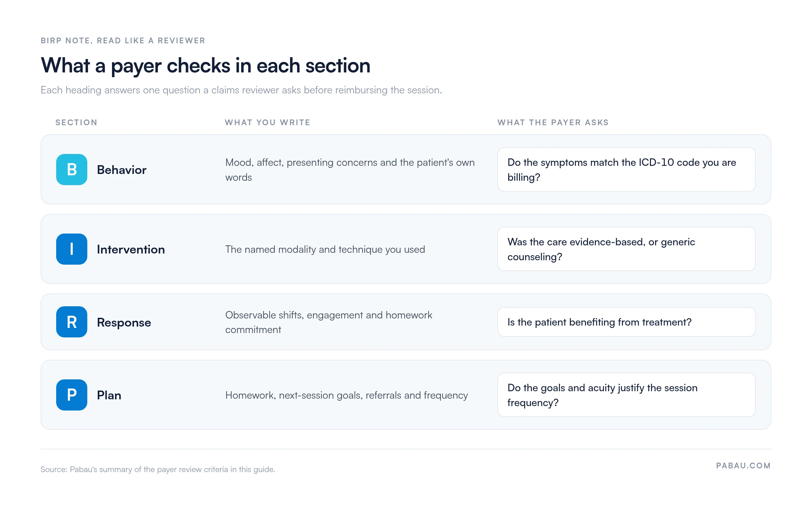This screenshot has height=509, width=812.
Task: Click the light blue B icon
Action: pos(72,170)
